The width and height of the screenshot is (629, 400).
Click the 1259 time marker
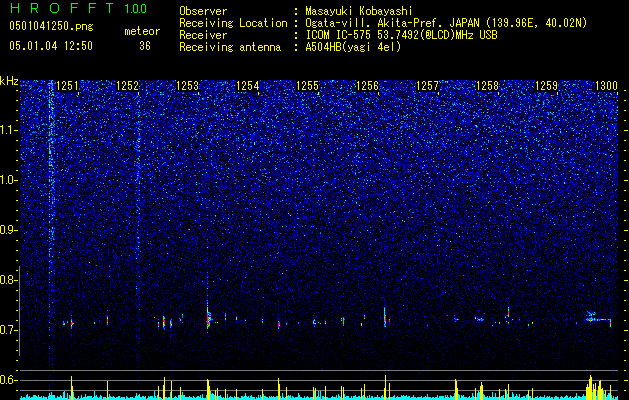(x=547, y=86)
